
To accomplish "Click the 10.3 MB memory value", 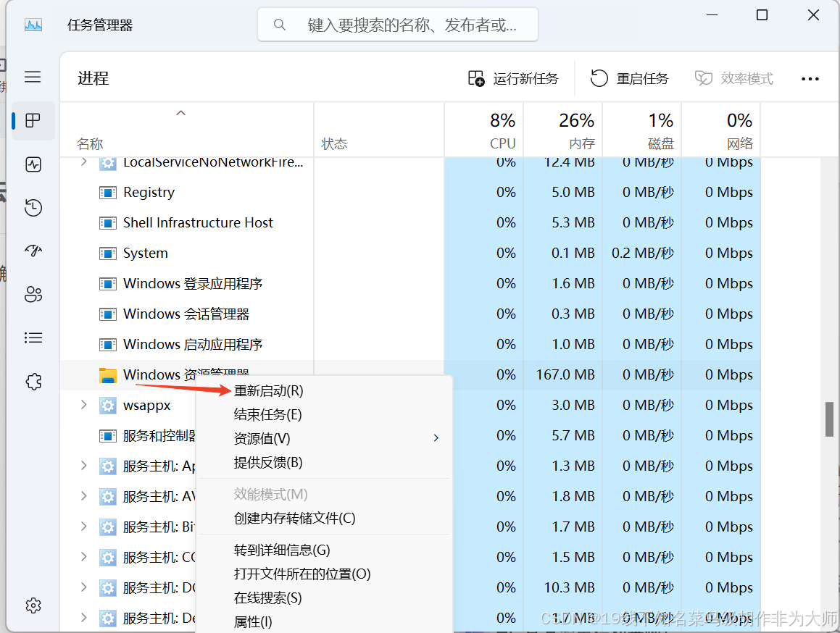I will click(x=570, y=588).
